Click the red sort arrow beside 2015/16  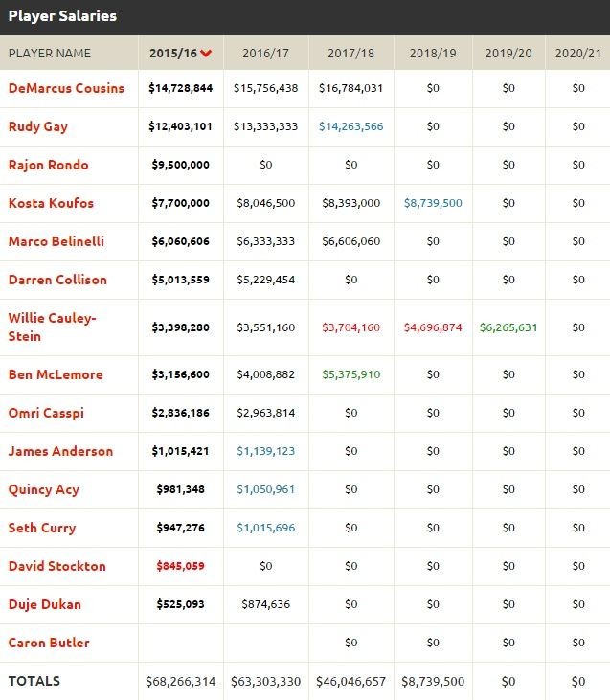(206, 54)
